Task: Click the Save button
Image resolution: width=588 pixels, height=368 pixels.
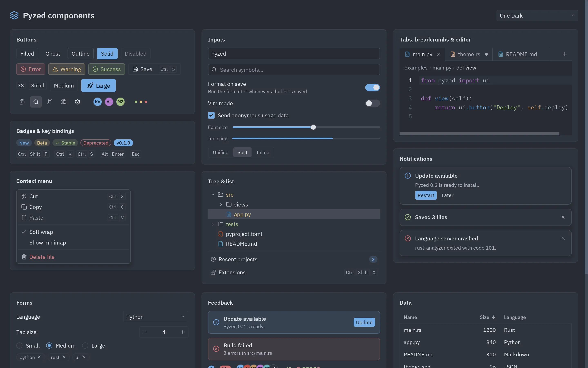Action: (x=154, y=69)
